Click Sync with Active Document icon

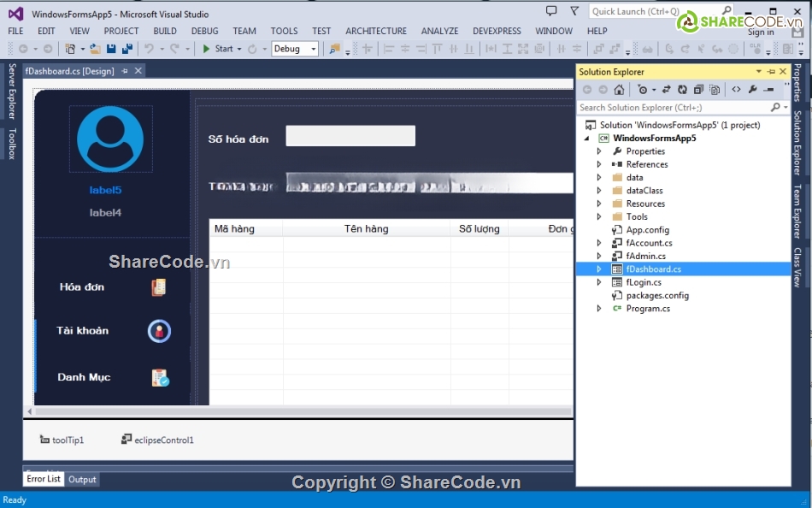click(667, 90)
